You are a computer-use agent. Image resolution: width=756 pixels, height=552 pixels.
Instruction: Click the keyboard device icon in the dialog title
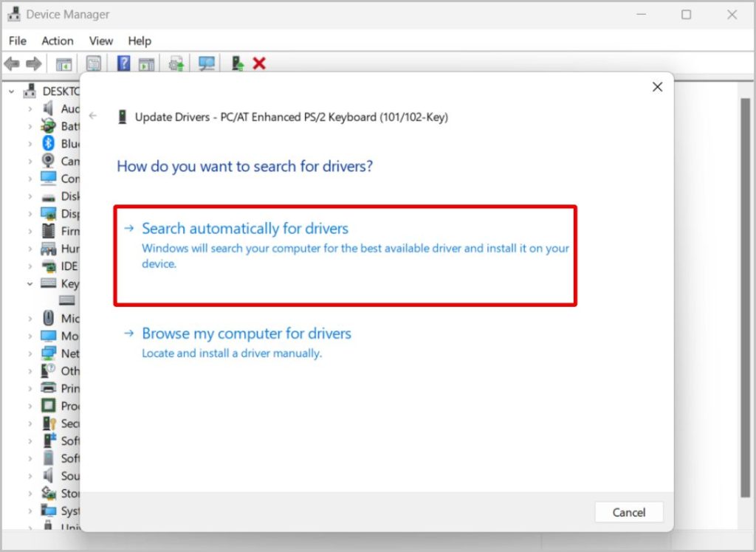(123, 117)
